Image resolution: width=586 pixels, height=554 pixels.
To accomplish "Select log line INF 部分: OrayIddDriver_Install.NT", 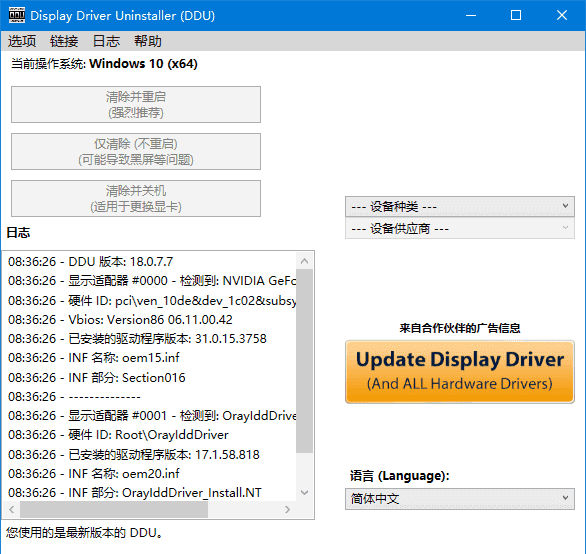I will pyautogui.click(x=135, y=493).
